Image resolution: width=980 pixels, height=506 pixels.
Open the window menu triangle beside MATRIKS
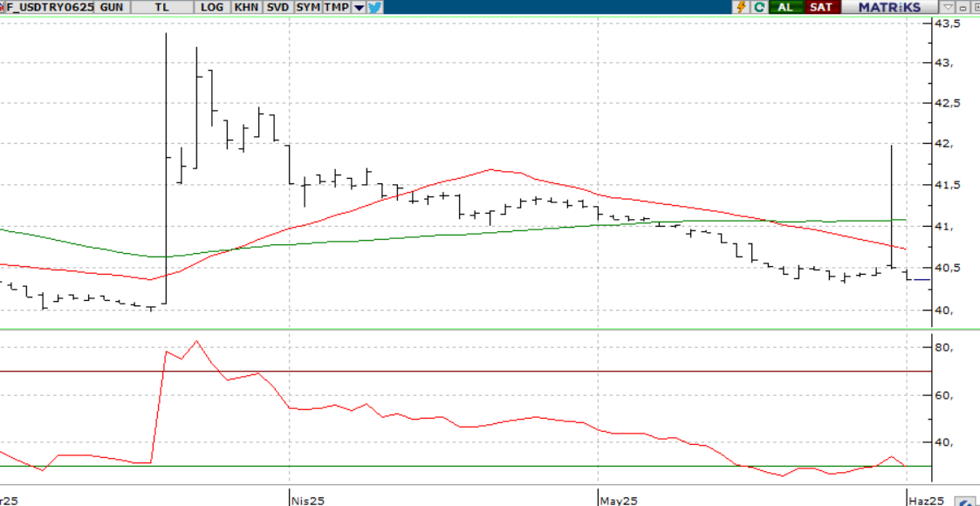click(948, 7)
